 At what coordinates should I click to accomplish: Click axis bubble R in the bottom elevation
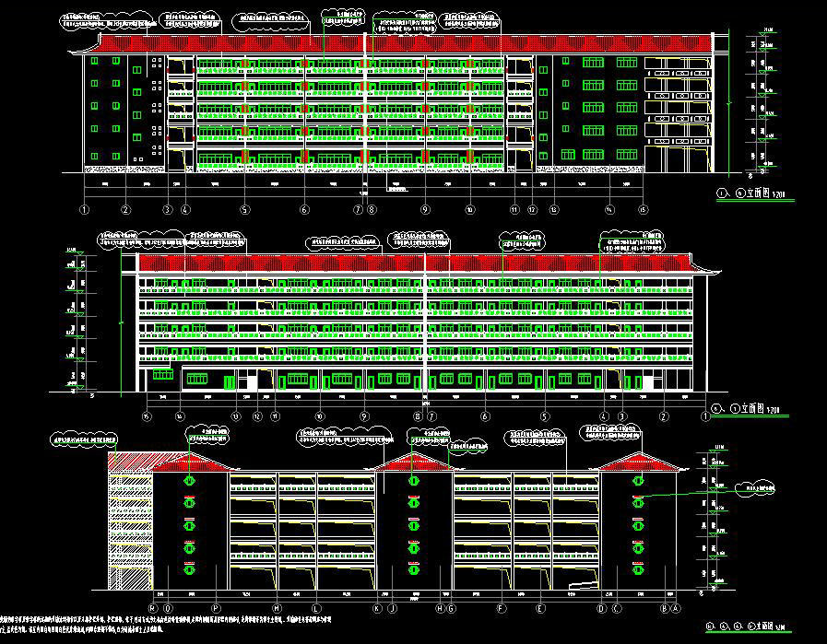(153, 608)
